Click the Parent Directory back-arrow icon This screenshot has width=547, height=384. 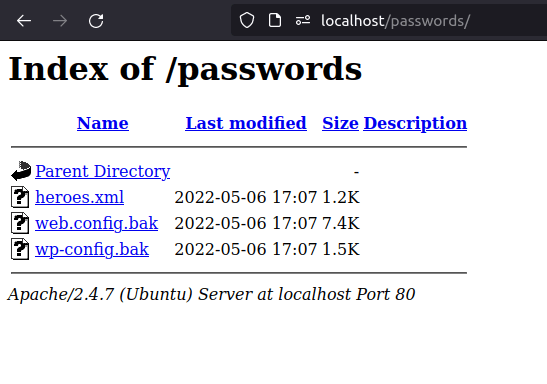pyautogui.click(x=21, y=171)
